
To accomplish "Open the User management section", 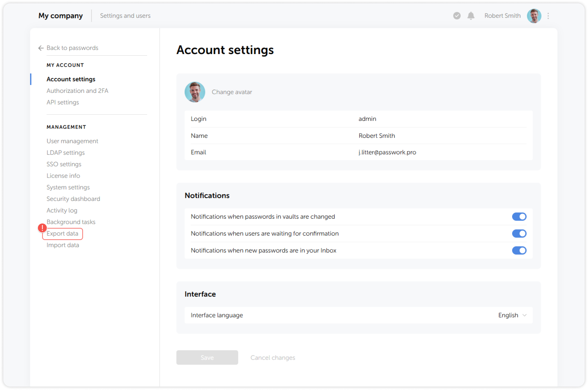I will pyautogui.click(x=72, y=141).
